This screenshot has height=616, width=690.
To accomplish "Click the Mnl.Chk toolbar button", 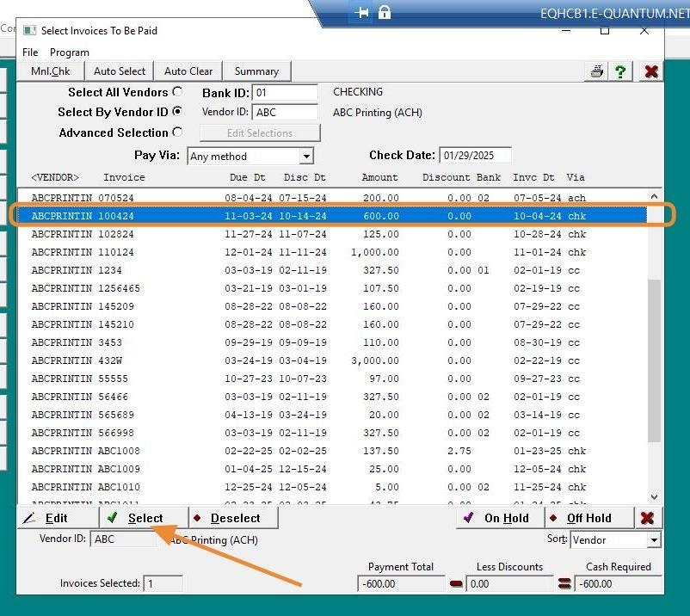I will click(50, 71).
